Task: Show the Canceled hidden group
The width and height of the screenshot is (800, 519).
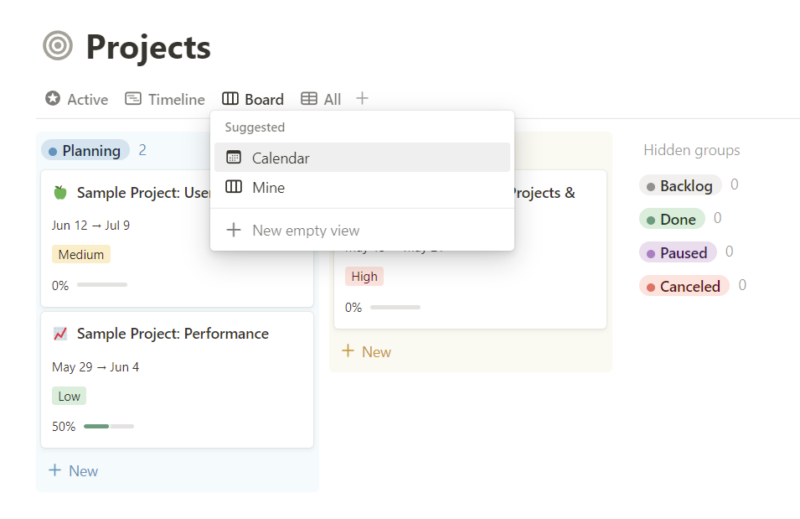Action: (683, 286)
